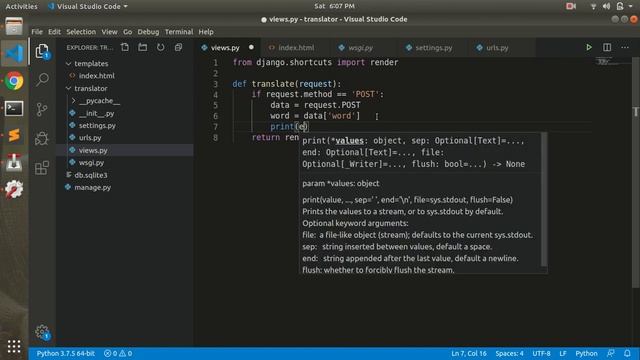This screenshot has width=640, height=360.
Task: Show applications grid in the dock
Action: [x=14, y=346]
